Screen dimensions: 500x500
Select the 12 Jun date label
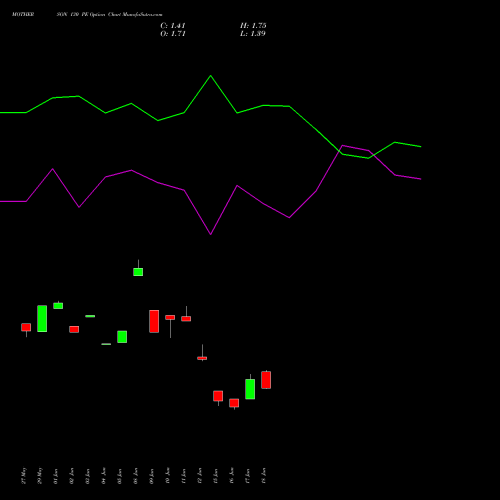200,476
